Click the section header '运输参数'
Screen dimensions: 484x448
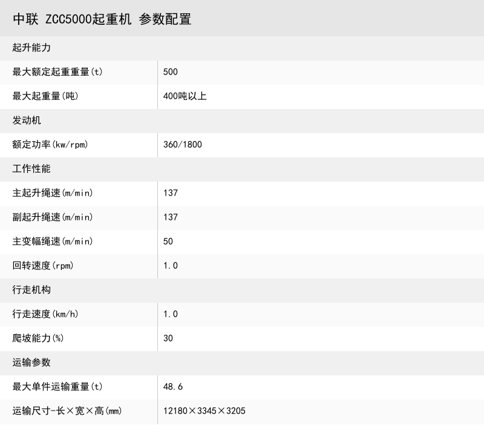tap(31, 363)
